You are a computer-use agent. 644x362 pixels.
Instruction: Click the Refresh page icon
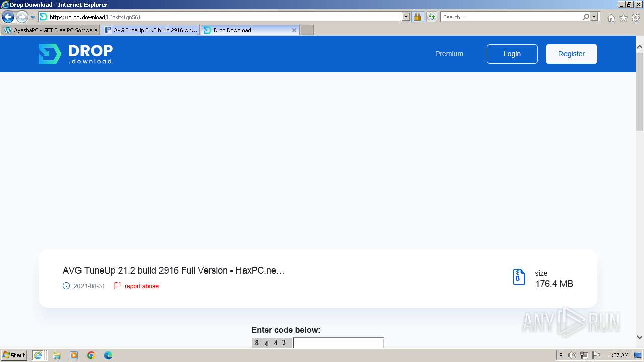click(x=432, y=17)
